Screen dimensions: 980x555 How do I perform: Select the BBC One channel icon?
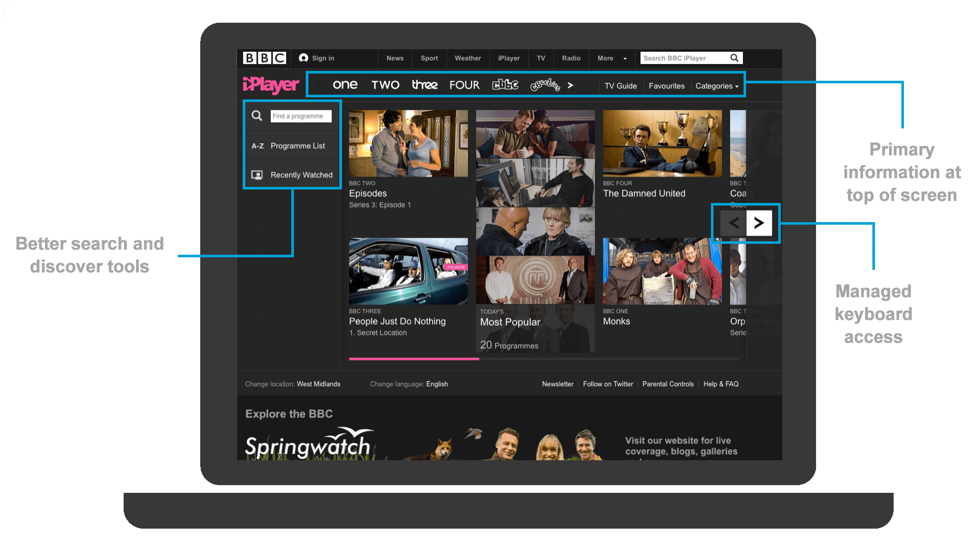345,84
